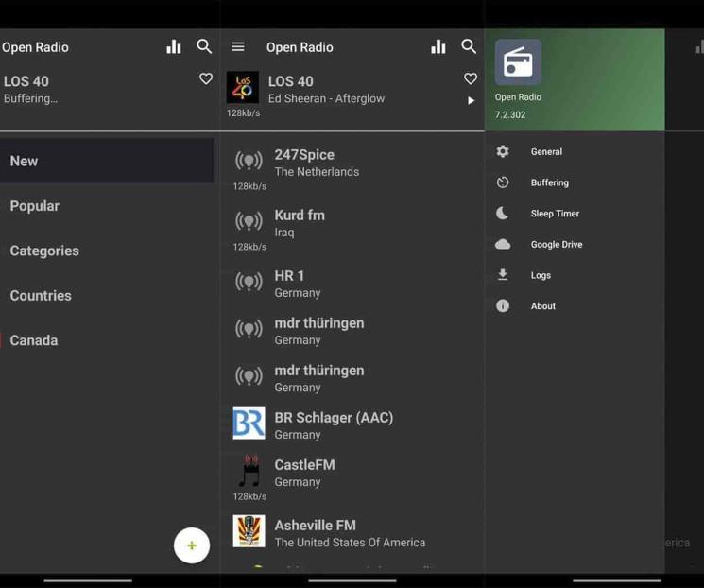The height and width of the screenshot is (588, 704).
Task: Tap Open Radio title in middle panel
Action: pyautogui.click(x=300, y=47)
